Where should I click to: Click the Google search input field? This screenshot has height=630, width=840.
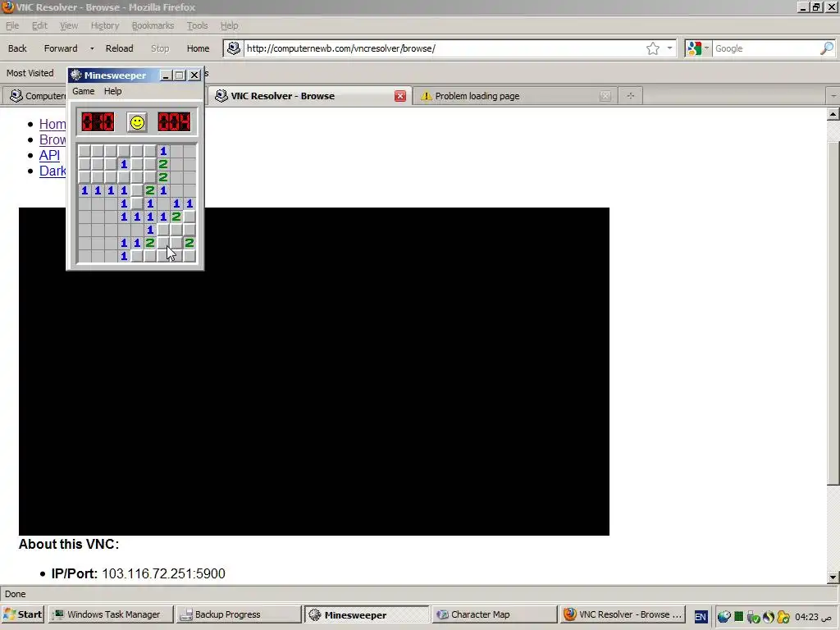765,48
